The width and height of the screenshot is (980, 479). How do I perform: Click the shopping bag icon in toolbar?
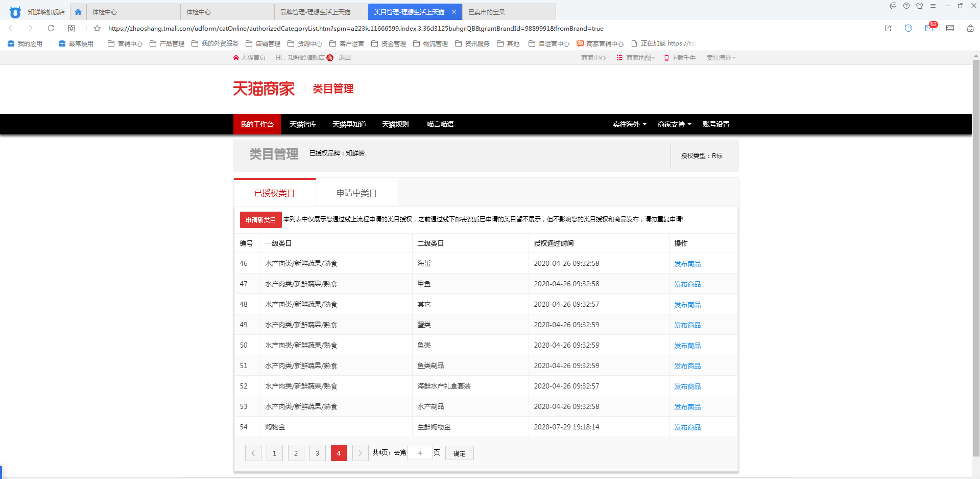coord(970,28)
